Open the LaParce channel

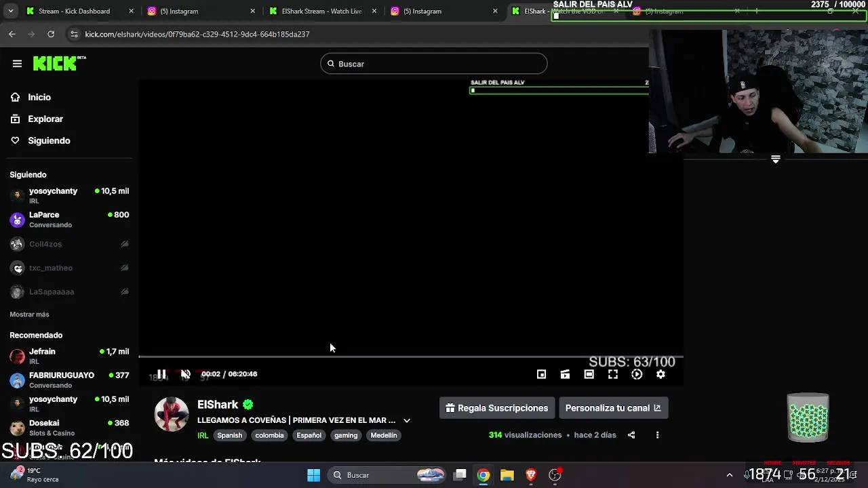tap(69, 220)
